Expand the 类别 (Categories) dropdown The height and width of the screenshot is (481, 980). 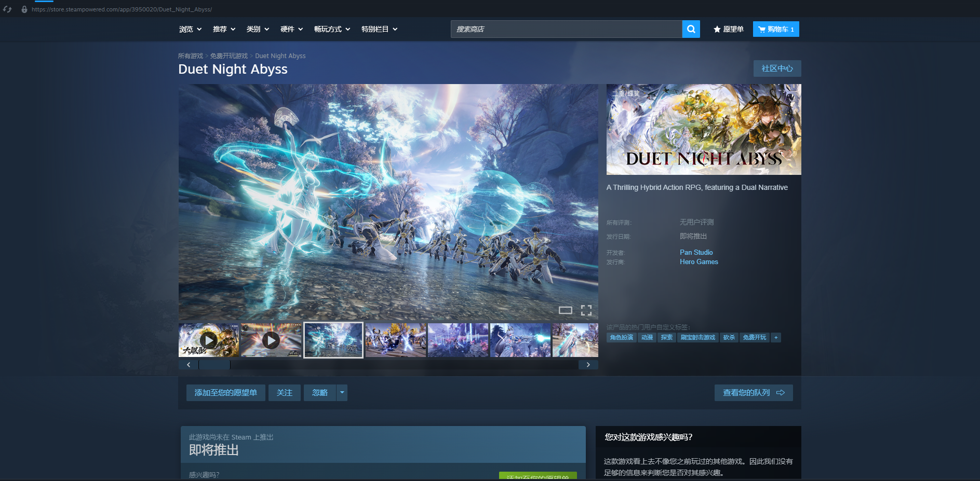coord(258,29)
